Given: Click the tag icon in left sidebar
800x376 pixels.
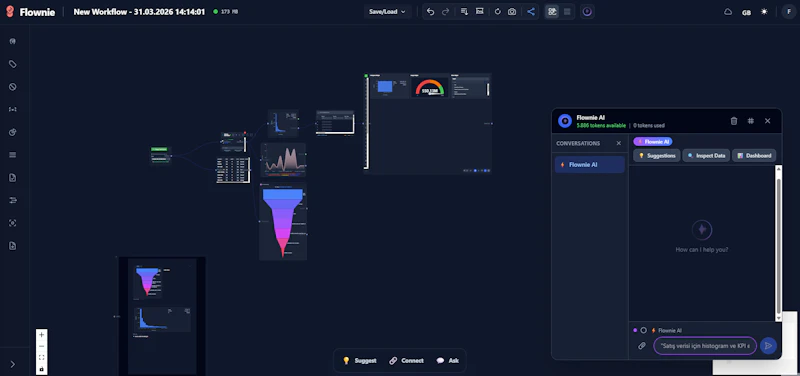Looking at the screenshot, I should 13,64.
